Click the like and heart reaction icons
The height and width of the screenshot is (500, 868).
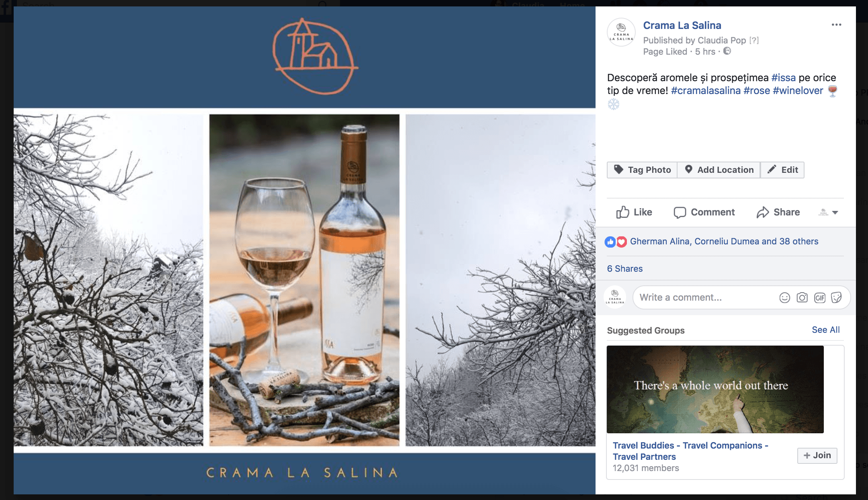tap(616, 242)
